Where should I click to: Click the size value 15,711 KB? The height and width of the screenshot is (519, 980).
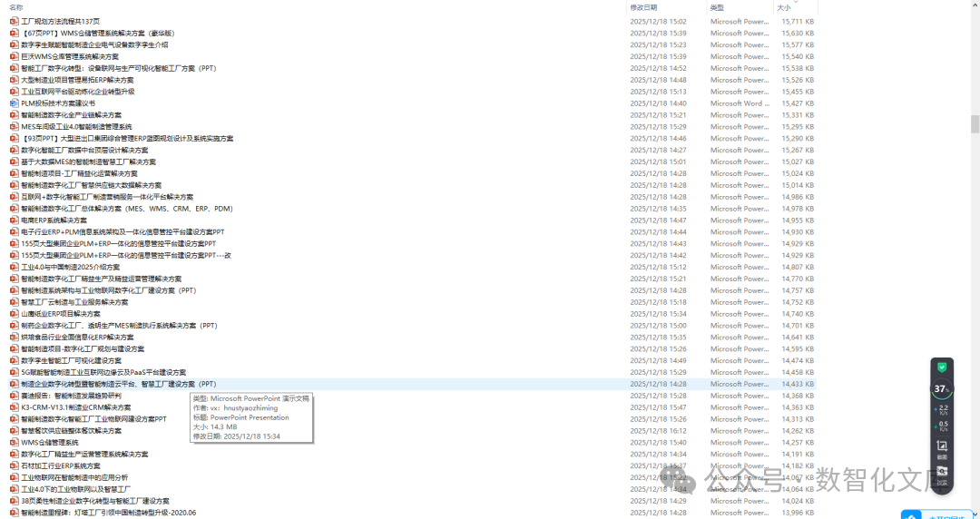pyautogui.click(x=798, y=21)
